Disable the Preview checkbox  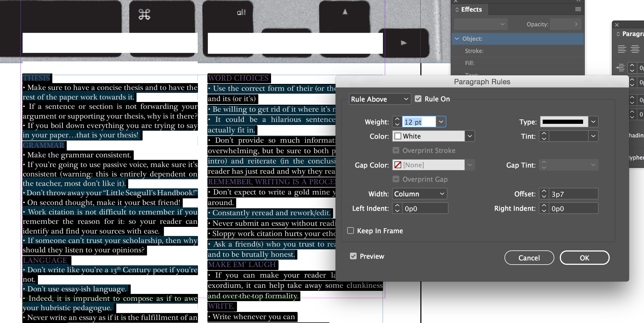353,256
